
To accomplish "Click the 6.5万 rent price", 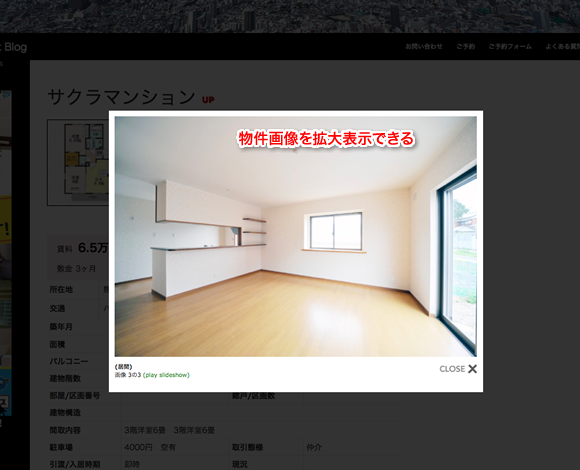I will click(93, 248).
